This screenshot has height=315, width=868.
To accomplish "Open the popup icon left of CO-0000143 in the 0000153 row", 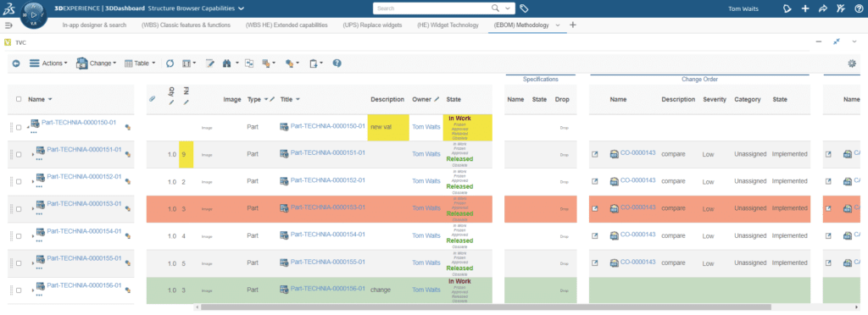I will [x=595, y=208].
